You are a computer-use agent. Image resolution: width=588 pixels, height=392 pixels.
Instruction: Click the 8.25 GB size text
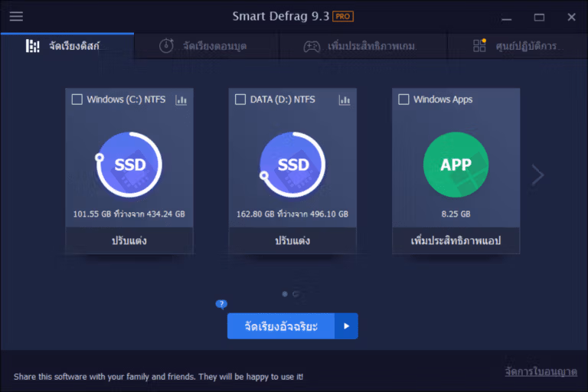(456, 214)
